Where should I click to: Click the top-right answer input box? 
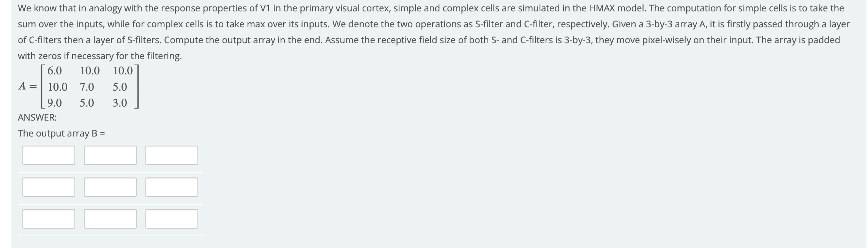pos(172,155)
